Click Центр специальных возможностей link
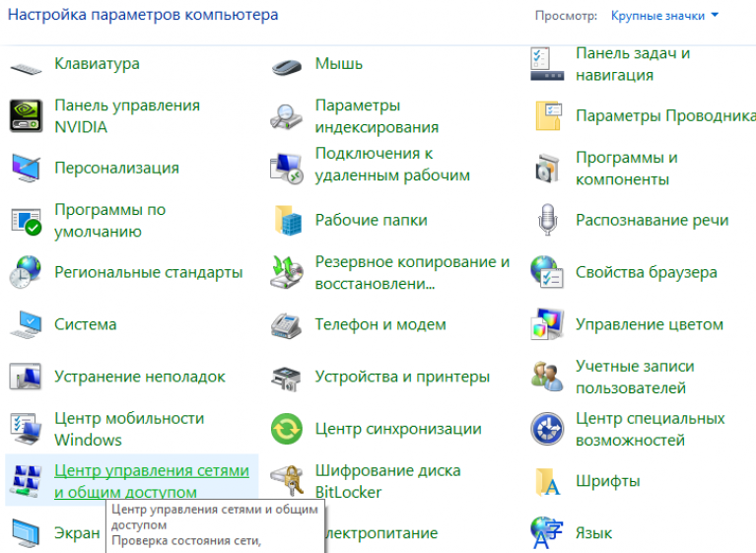This screenshot has width=756, height=553. point(650,429)
